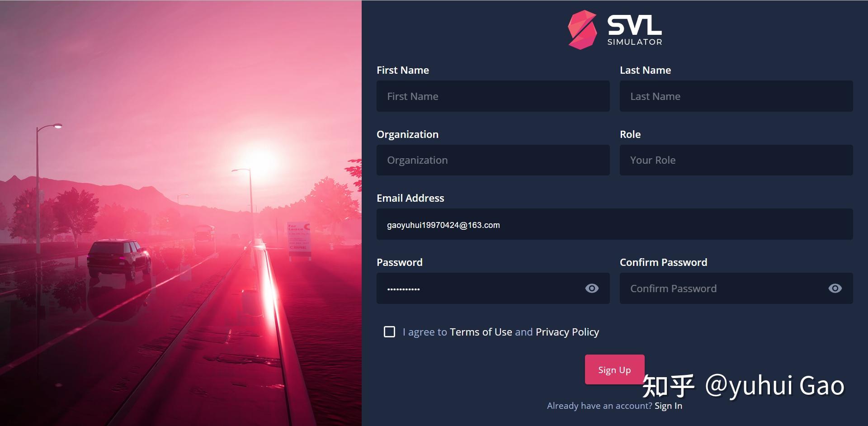This screenshot has width=868, height=426.
Task: Open the Privacy Policy link
Action: tap(567, 332)
